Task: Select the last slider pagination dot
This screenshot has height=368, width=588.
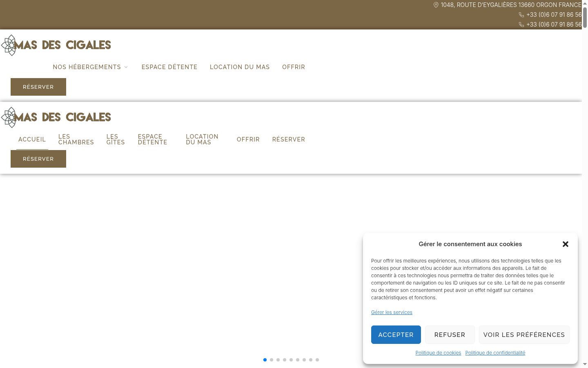Action: click(317, 360)
